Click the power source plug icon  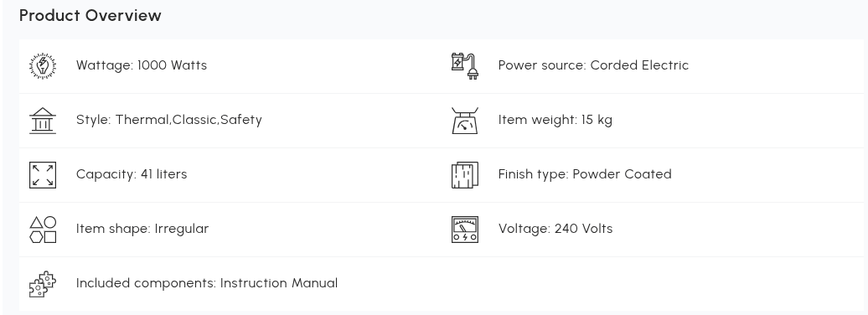point(465,66)
